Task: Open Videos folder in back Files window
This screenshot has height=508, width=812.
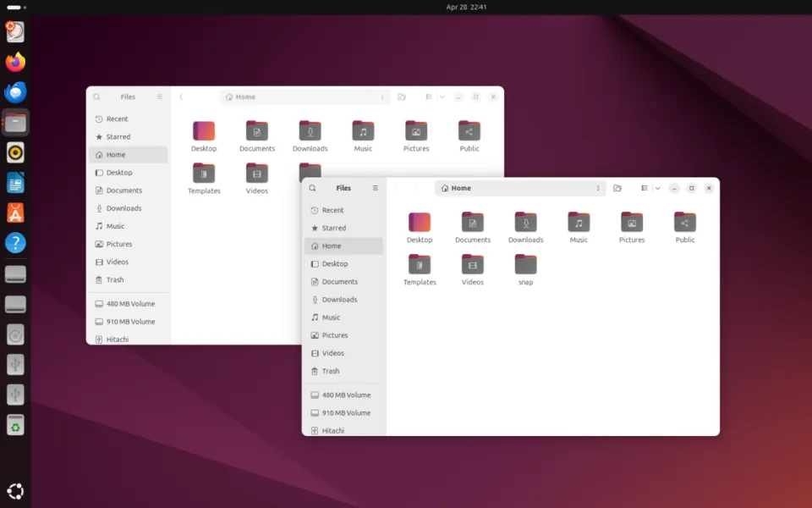Action: pyautogui.click(x=257, y=179)
